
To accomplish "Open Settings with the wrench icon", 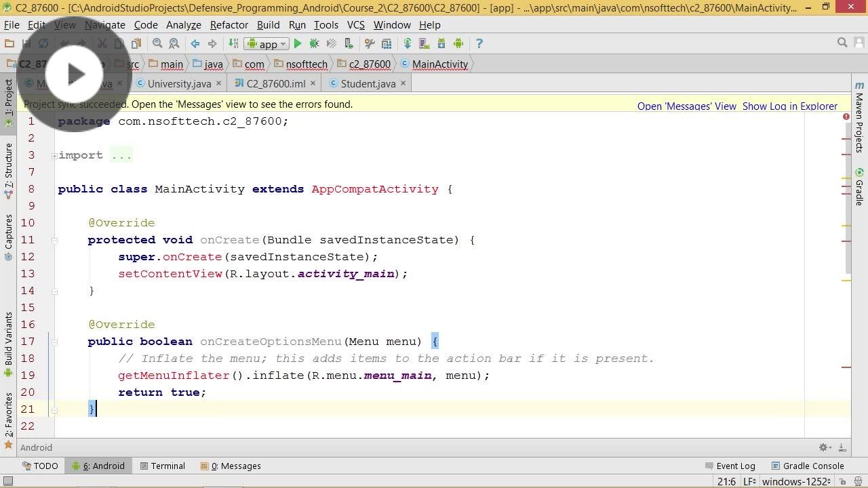I will click(x=370, y=43).
